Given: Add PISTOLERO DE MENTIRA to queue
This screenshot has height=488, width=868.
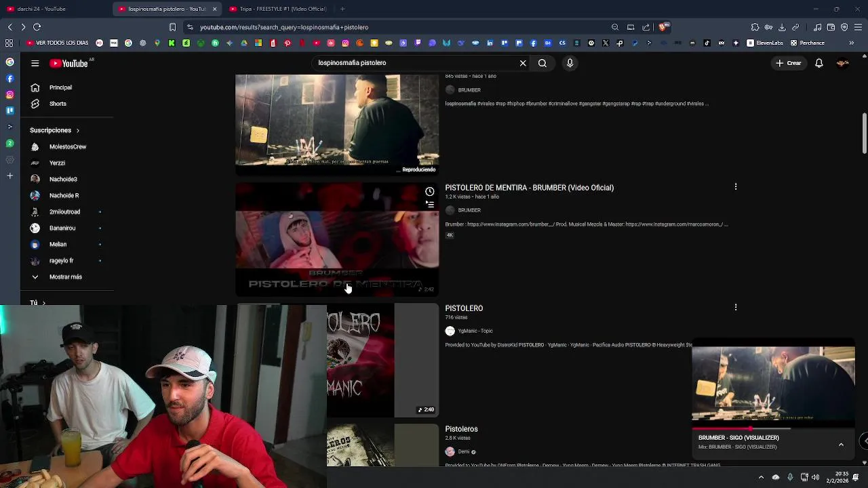Looking at the screenshot, I should coord(429,204).
